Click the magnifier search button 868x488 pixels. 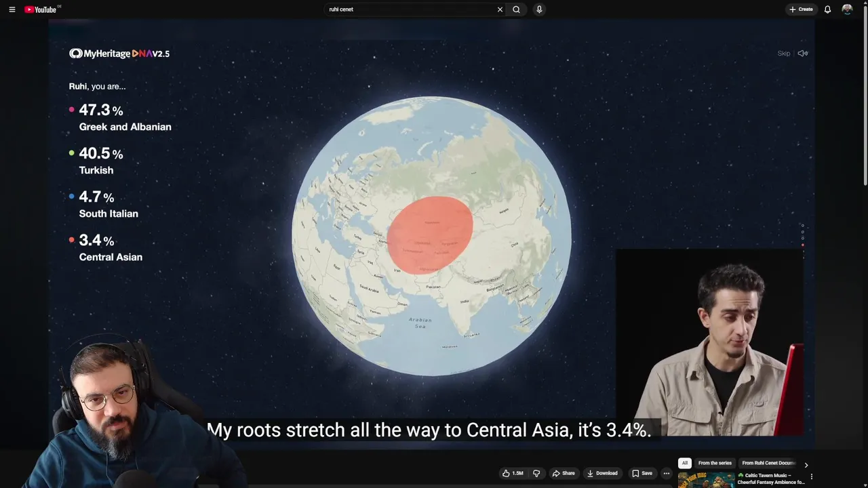coord(516,9)
